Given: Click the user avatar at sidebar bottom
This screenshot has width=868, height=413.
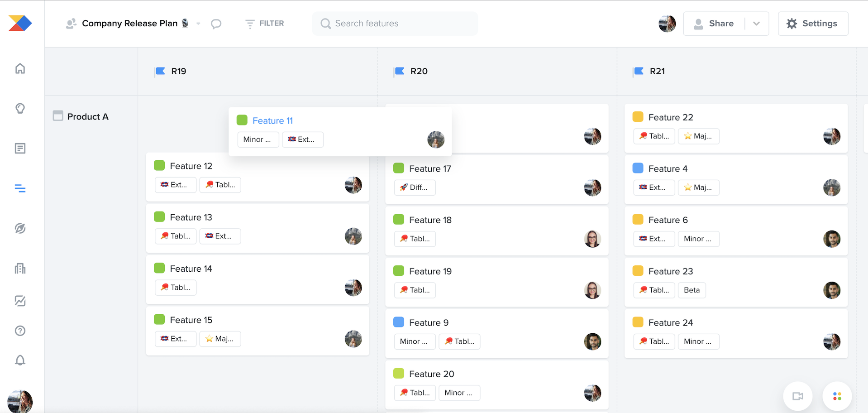Looking at the screenshot, I should pyautogui.click(x=20, y=402).
